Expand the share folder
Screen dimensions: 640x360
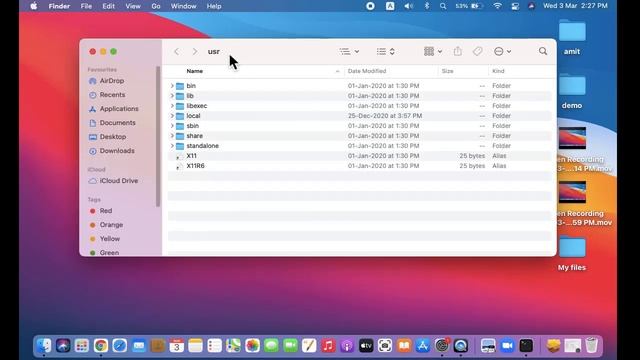coord(172,136)
